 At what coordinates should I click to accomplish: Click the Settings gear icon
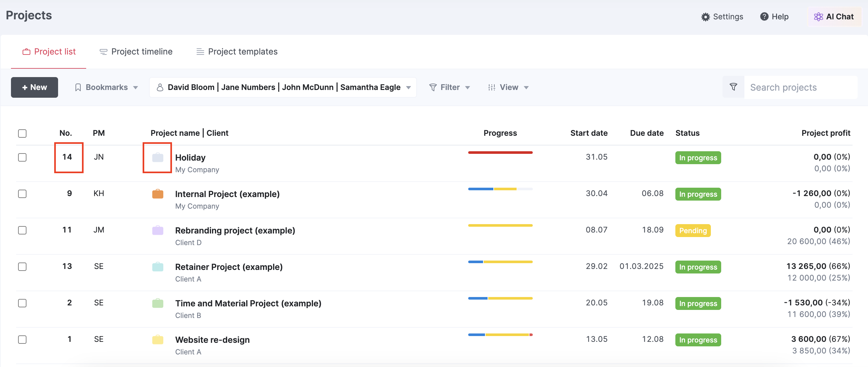tap(705, 17)
